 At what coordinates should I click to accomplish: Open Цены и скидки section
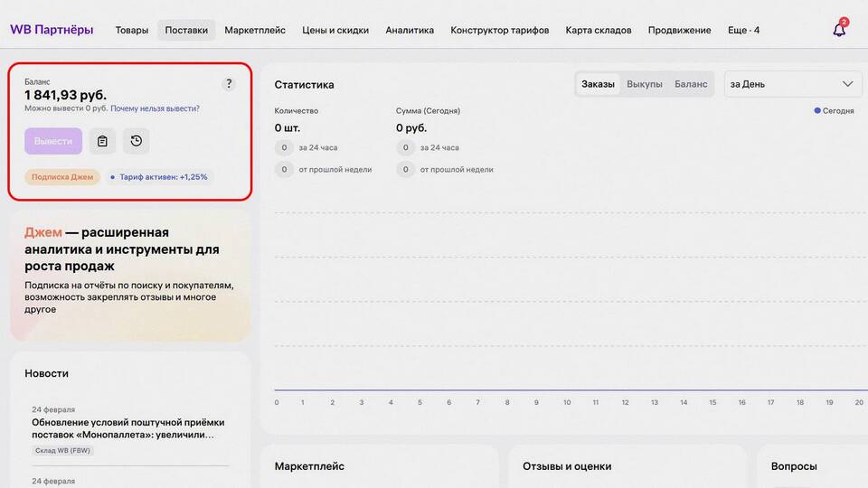coord(335,31)
